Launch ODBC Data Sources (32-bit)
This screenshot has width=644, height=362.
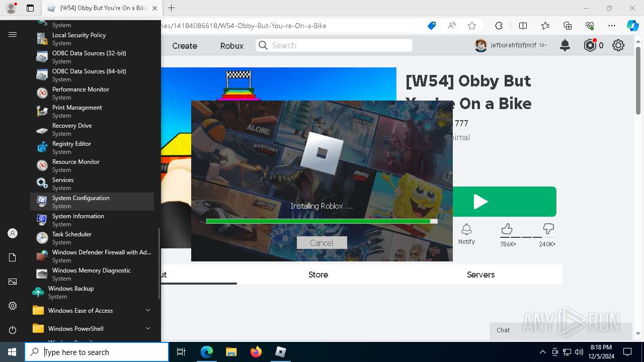click(92, 57)
